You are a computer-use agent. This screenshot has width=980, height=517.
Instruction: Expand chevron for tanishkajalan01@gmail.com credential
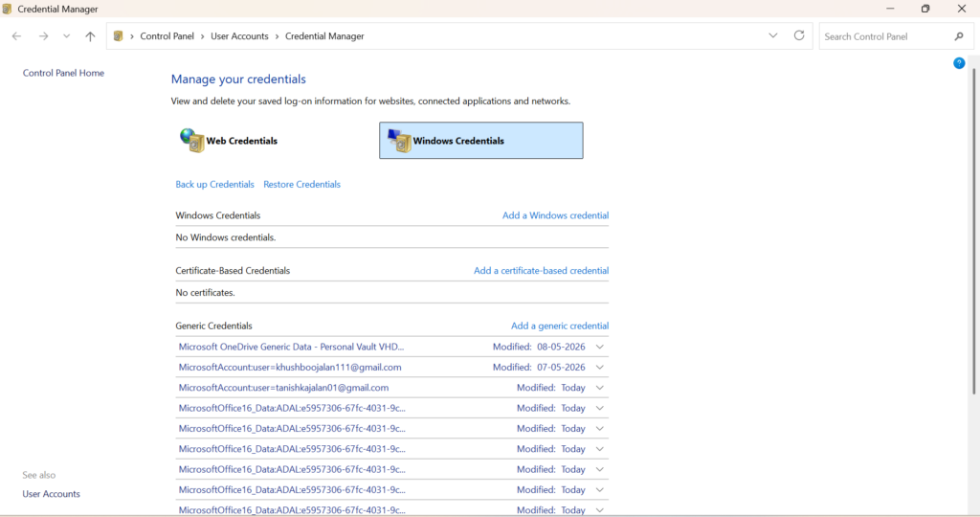pos(599,388)
